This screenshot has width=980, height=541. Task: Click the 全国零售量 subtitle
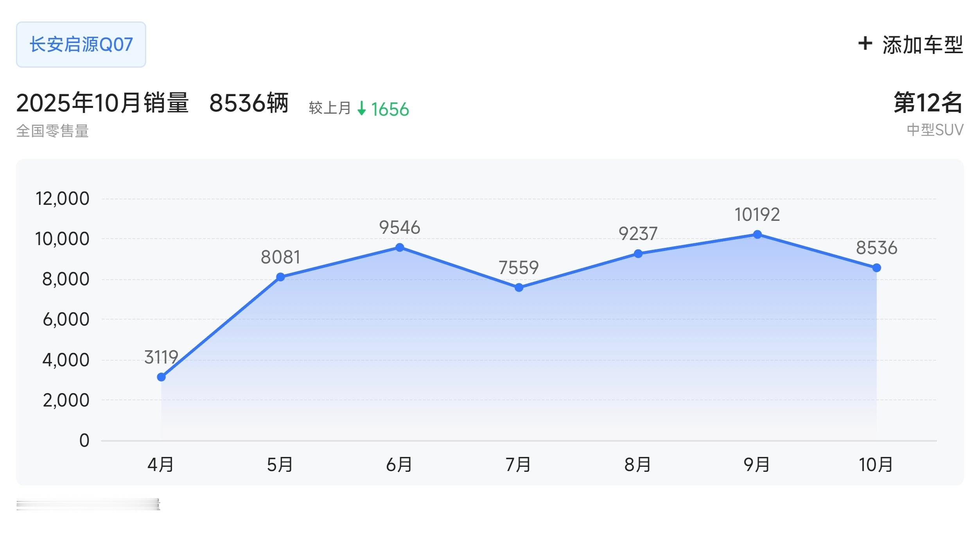(52, 131)
